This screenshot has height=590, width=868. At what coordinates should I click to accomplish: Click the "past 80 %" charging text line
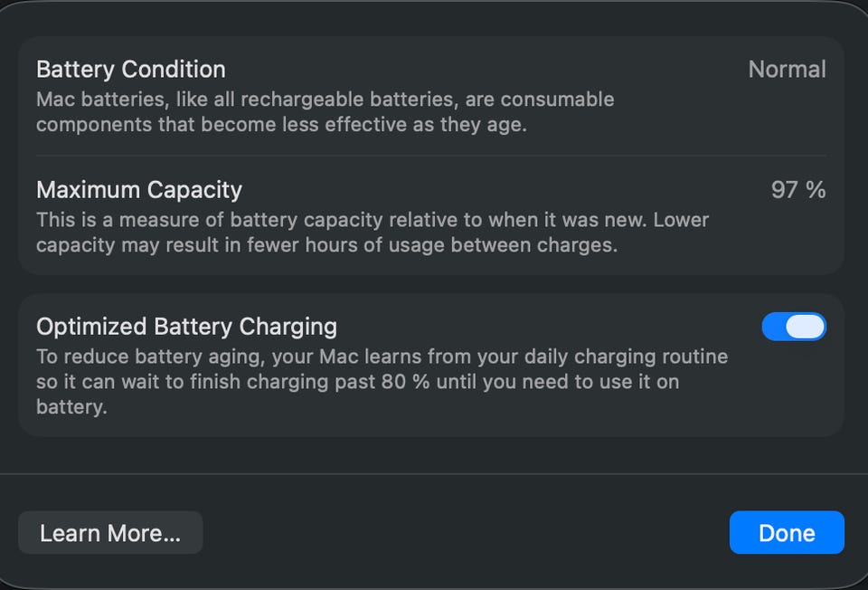click(x=357, y=382)
